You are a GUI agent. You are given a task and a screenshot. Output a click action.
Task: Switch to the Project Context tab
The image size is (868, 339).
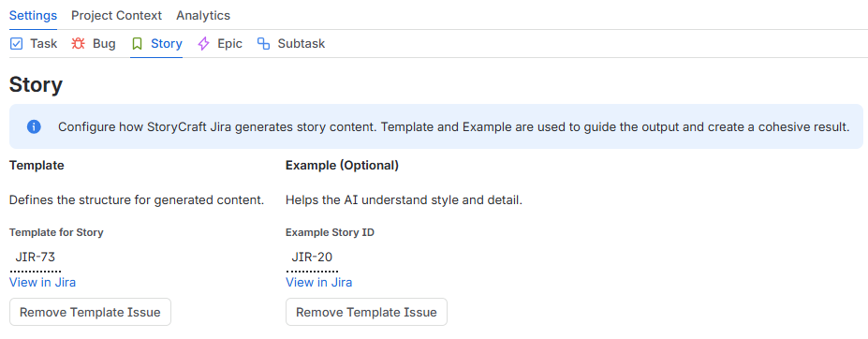click(116, 16)
